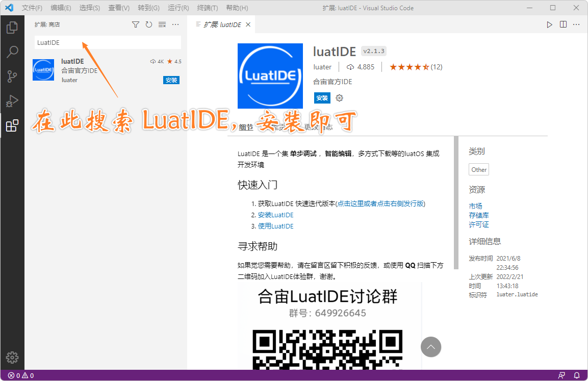The width and height of the screenshot is (588, 381).
Task: Click the errors and warnings status indicator
Action: [x=21, y=375]
